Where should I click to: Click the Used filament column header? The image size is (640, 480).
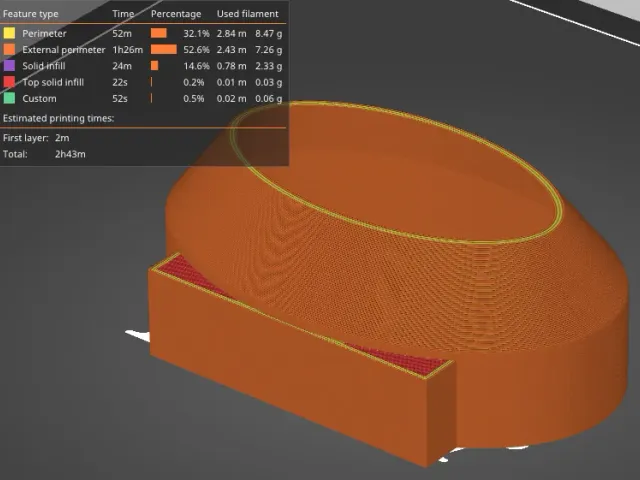pyautogui.click(x=247, y=14)
